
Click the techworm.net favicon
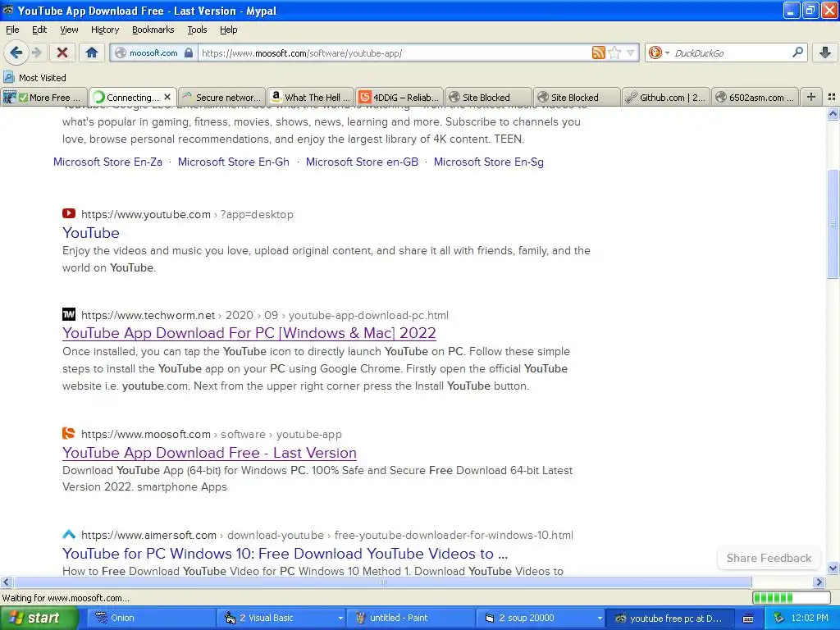click(x=69, y=314)
